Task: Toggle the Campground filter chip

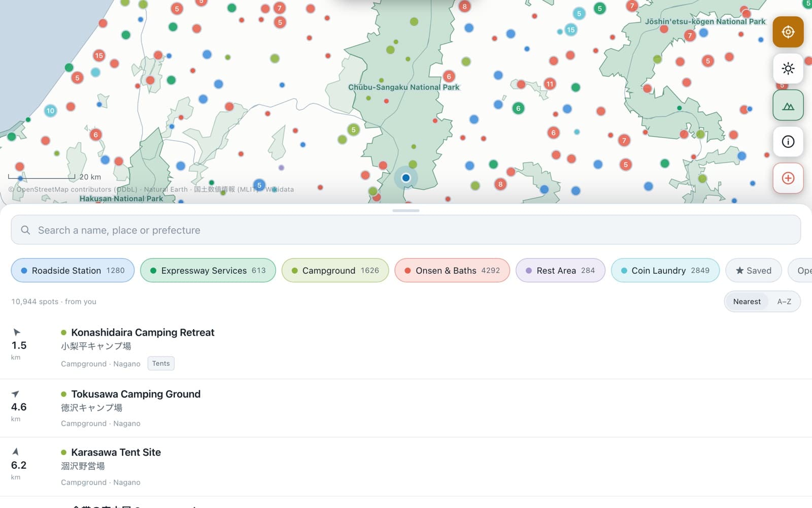Action: [335, 270]
